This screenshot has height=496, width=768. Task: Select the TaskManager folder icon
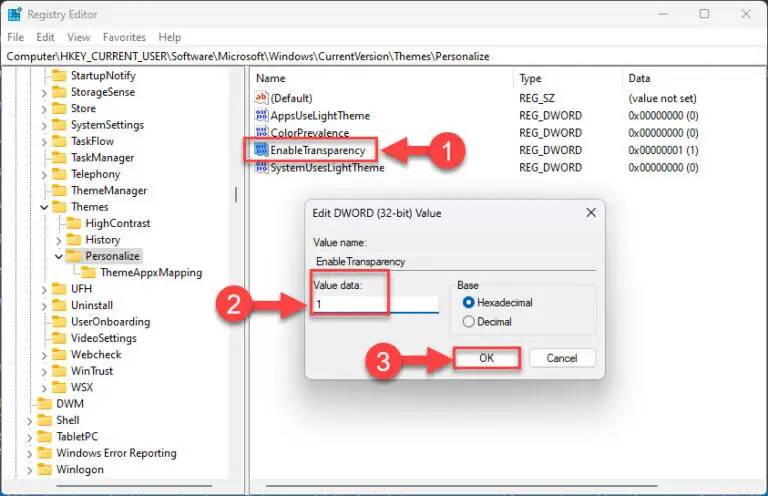[59, 158]
